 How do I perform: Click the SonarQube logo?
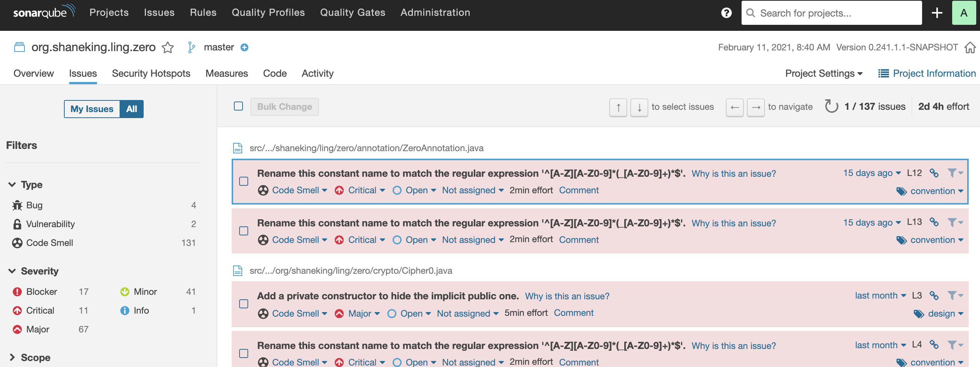click(44, 12)
